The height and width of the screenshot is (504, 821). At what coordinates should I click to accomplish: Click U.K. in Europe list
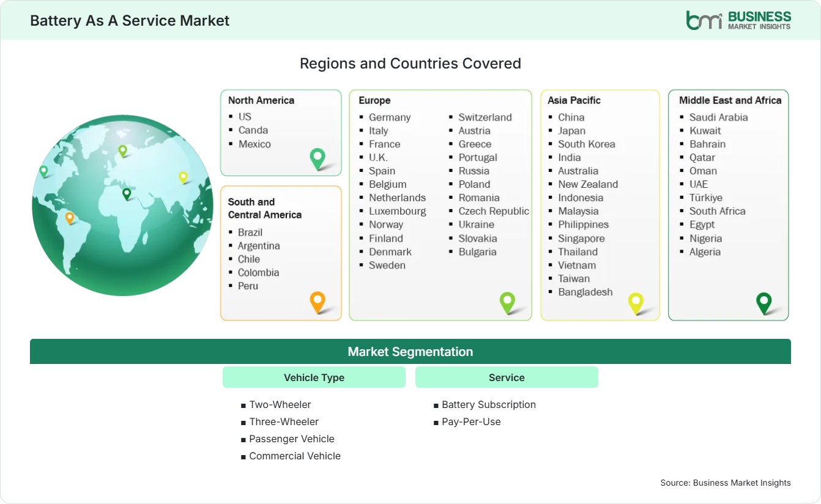click(378, 157)
